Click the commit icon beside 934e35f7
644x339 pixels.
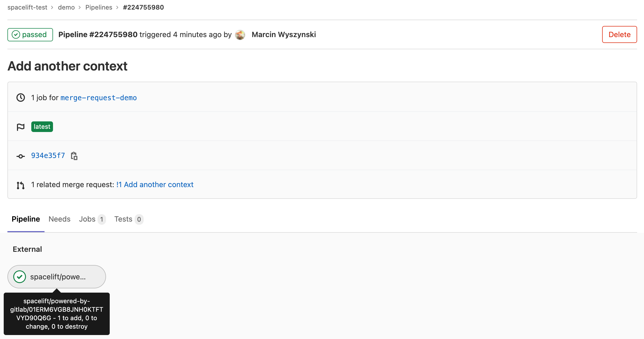(21, 156)
